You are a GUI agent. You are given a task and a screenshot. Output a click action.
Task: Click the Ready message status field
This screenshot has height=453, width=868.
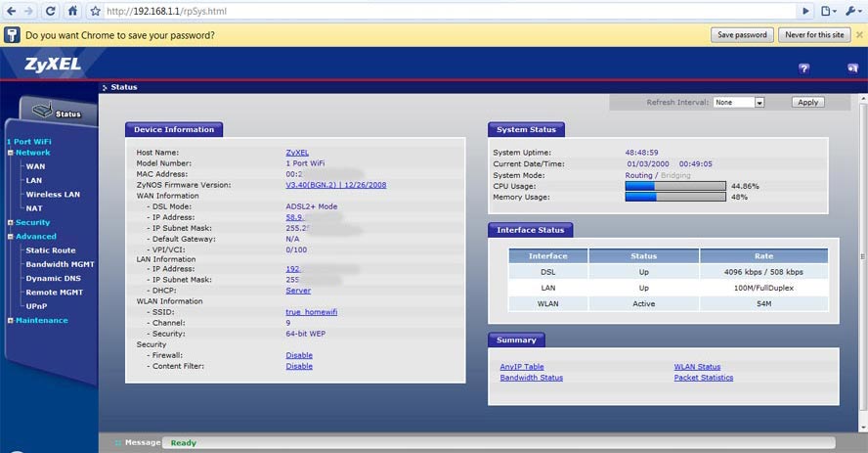[499, 443]
